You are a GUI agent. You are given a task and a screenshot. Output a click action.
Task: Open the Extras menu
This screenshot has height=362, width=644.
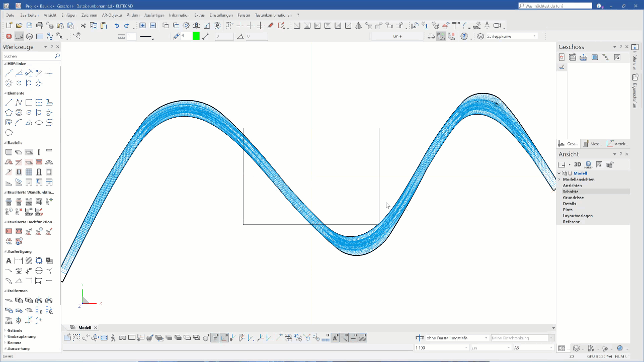199,15
